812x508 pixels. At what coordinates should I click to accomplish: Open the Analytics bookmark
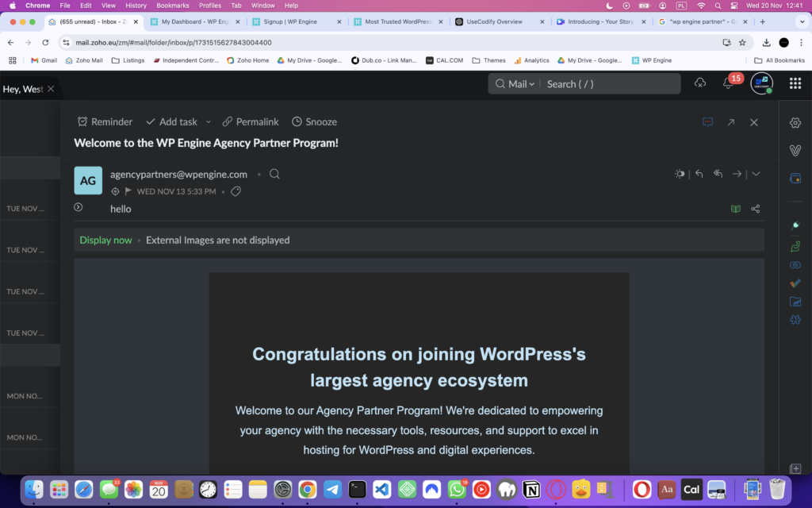click(532, 60)
